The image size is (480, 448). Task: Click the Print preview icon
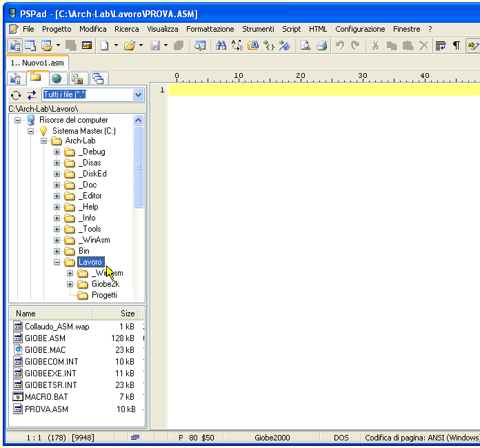[306, 46]
